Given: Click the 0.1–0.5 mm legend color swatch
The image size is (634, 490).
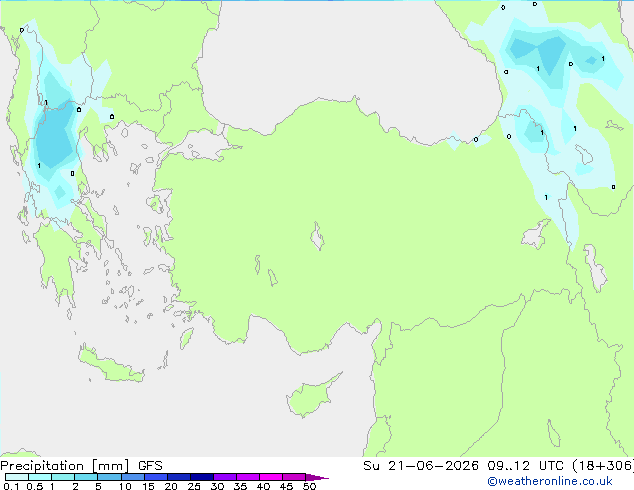Looking at the screenshot, I should (17, 477).
